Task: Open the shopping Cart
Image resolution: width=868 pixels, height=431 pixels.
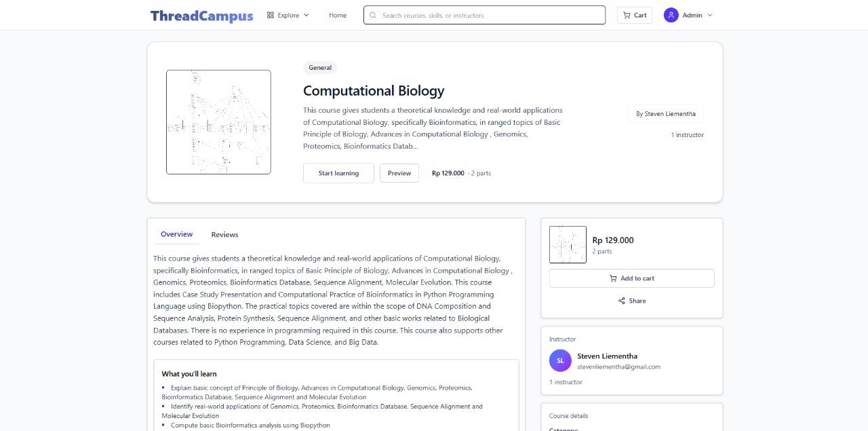Action: (635, 15)
